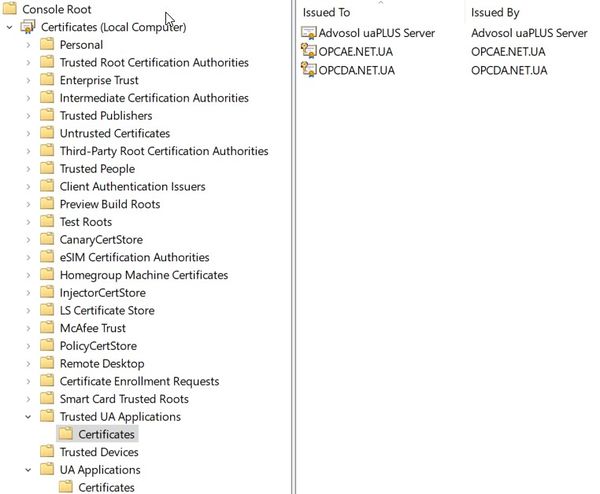Click the Trusted People folder icon

(x=47, y=168)
